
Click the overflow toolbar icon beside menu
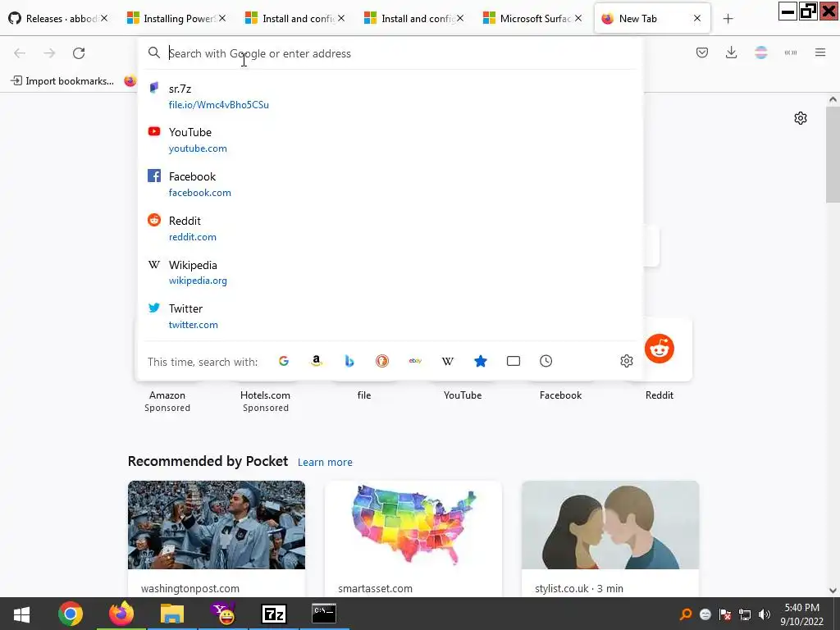pyautogui.click(x=790, y=52)
